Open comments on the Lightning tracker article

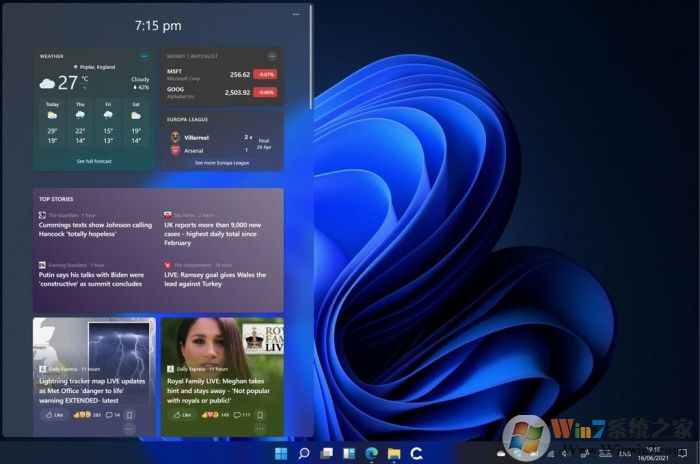(112, 414)
